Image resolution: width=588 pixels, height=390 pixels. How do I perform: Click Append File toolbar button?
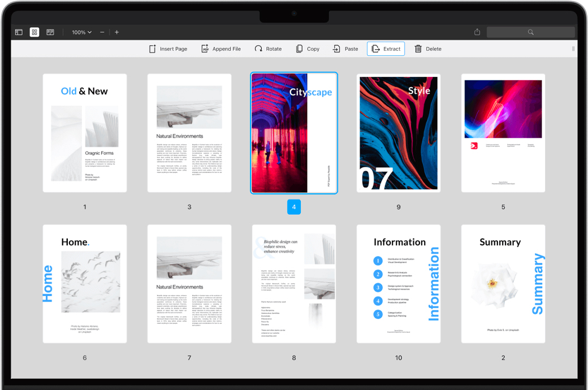click(221, 49)
